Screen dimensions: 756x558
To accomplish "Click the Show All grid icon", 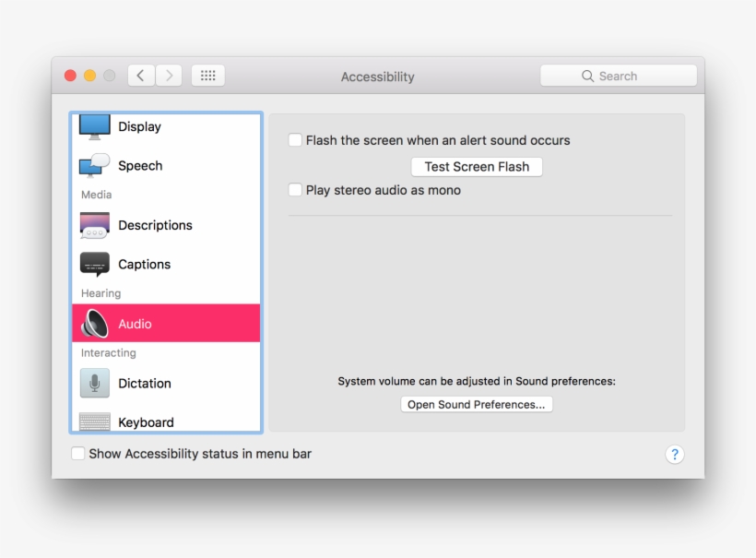I will tap(207, 75).
